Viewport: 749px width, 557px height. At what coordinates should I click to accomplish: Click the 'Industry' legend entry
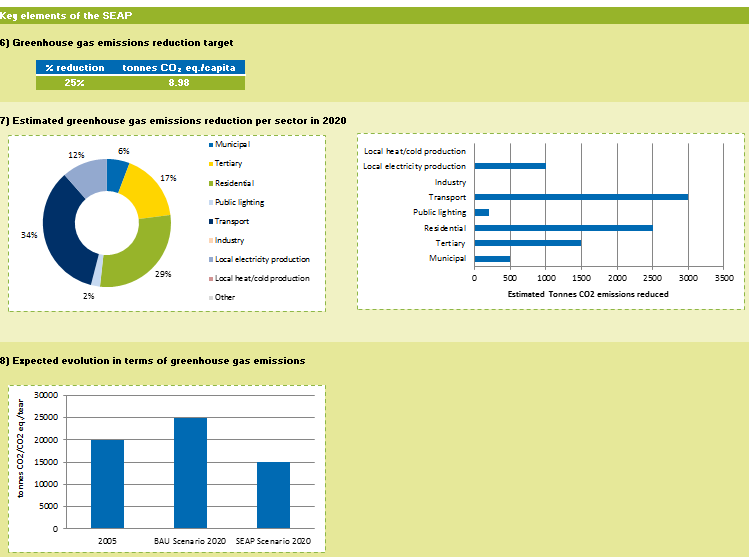[229, 240]
